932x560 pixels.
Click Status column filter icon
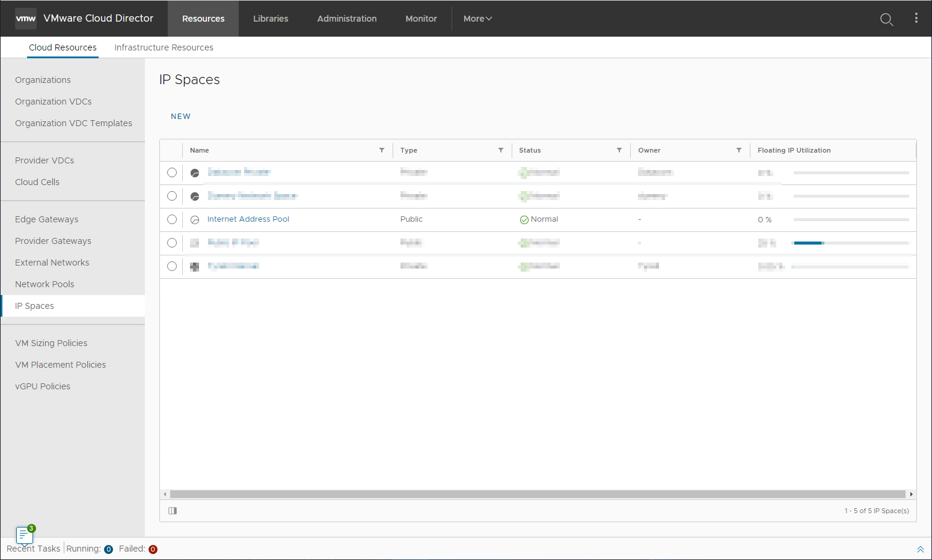pos(619,150)
